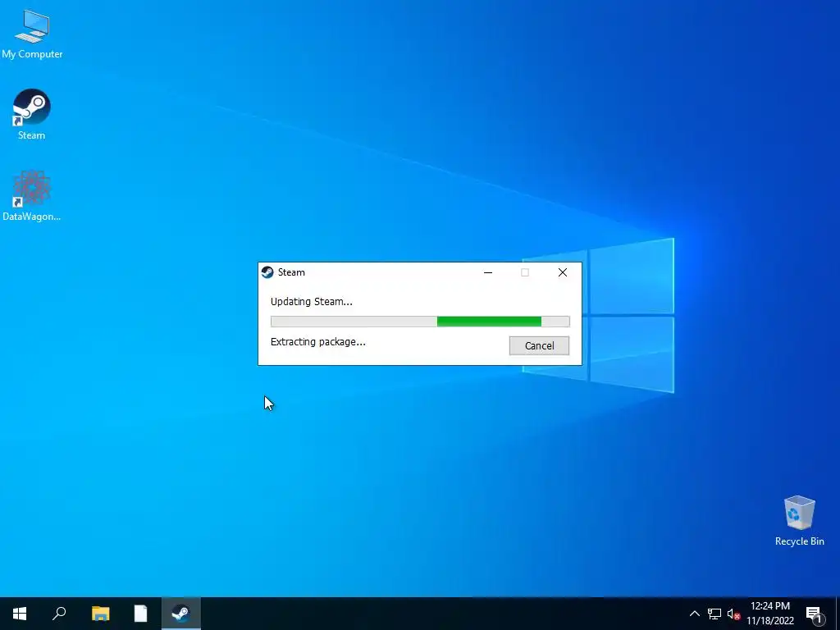Show hidden system tray icons
840x630 pixels.
pos(694,614)
